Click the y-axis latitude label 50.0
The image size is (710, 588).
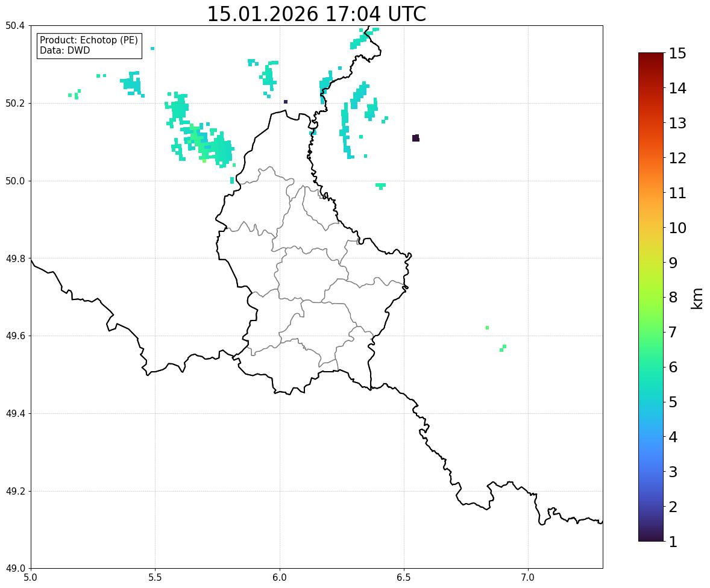pyautogui.click(x=15, y=181)
